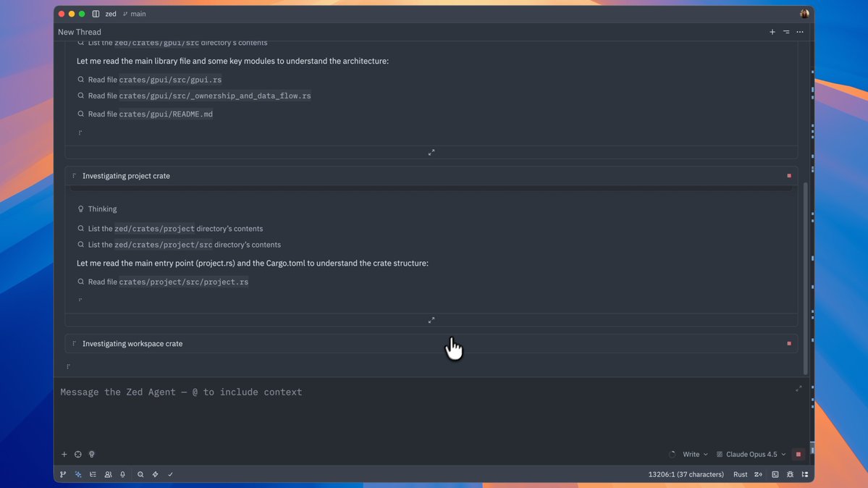Open the user avatar menu
This screenshot has height=488, width=868.
click(804, 14)
